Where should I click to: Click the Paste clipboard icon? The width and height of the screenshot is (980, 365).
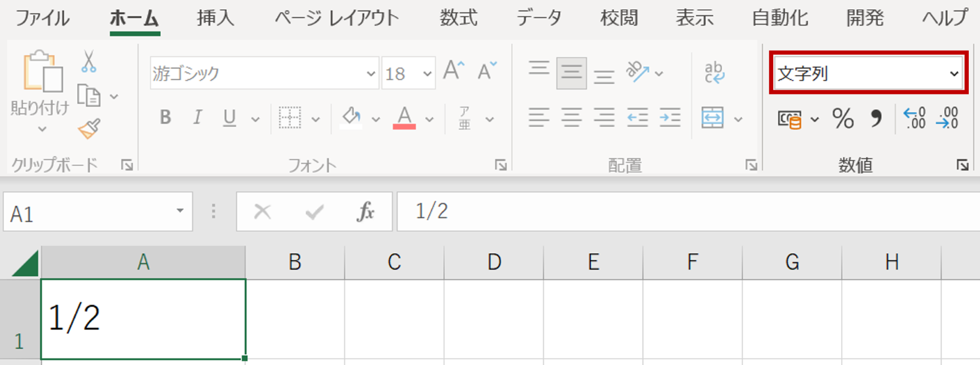point(43,71)
